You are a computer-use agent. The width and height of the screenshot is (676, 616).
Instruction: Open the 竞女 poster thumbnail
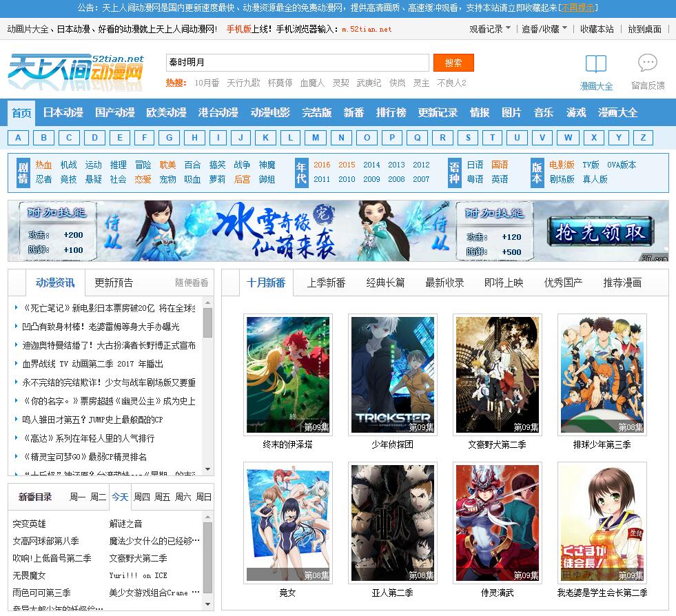[x=288, y=523]
